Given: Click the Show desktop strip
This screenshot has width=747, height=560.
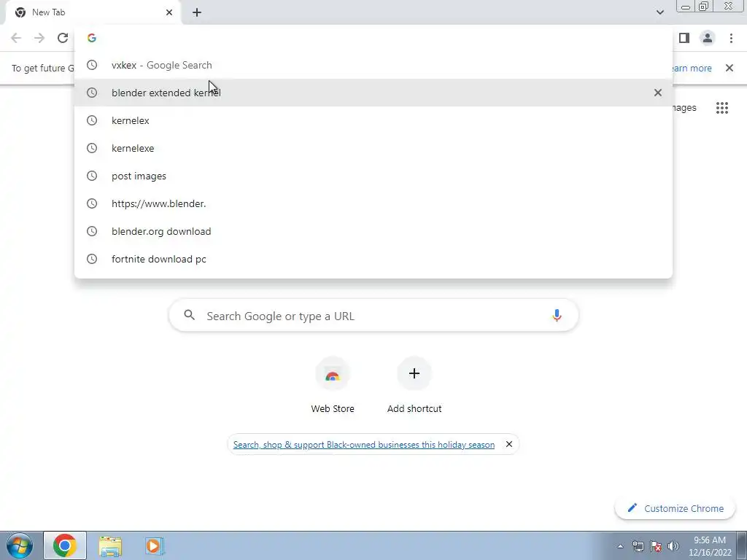Looking at the screenshot, I should [x=742, y=545].
